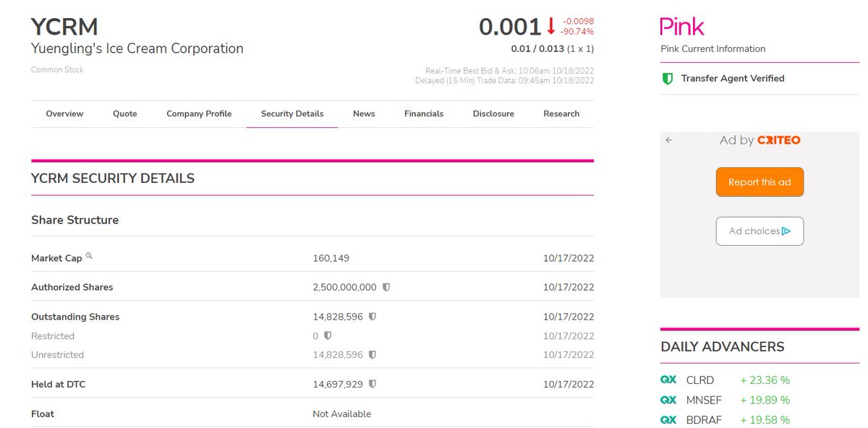
Task: Click the + 23.36 % gain for CLRD
Action: point(765,380)
